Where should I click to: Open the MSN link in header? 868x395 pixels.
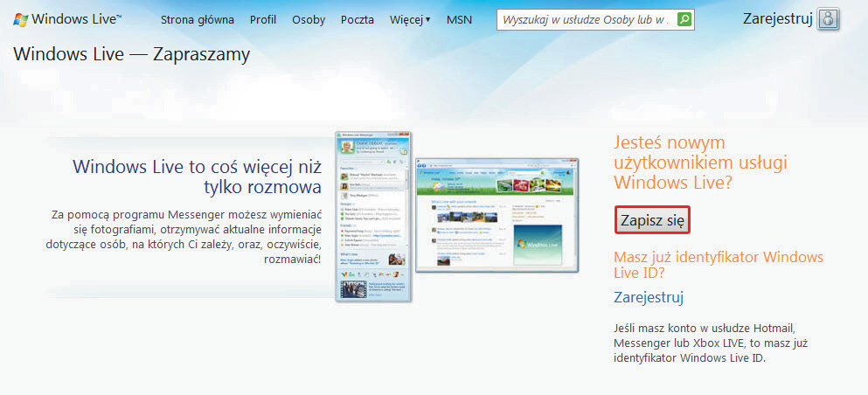[x=459, y=19]
